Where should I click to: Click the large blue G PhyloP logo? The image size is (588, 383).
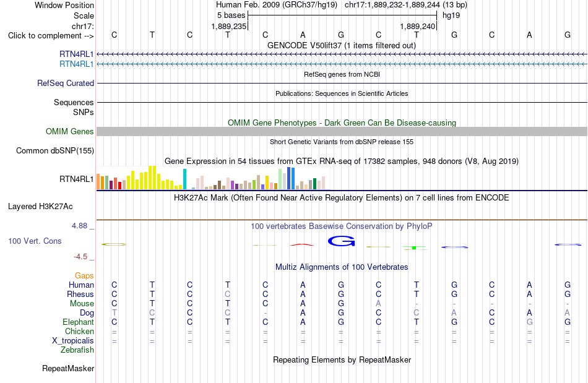coord(341,241)
